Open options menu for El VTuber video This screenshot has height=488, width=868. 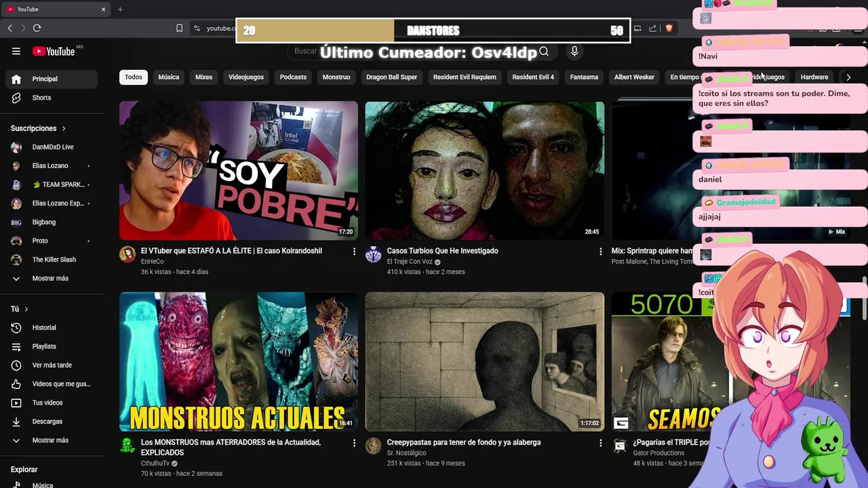click(354, 251)
